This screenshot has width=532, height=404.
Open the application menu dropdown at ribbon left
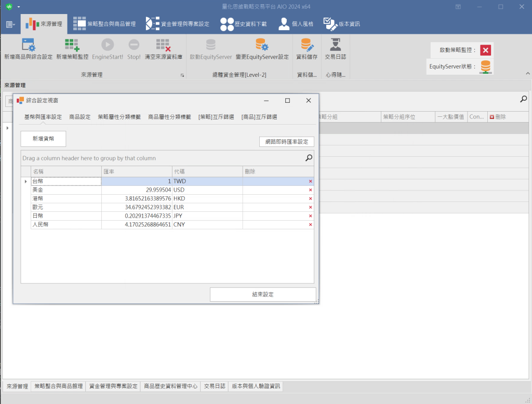(x=10, y=24)
